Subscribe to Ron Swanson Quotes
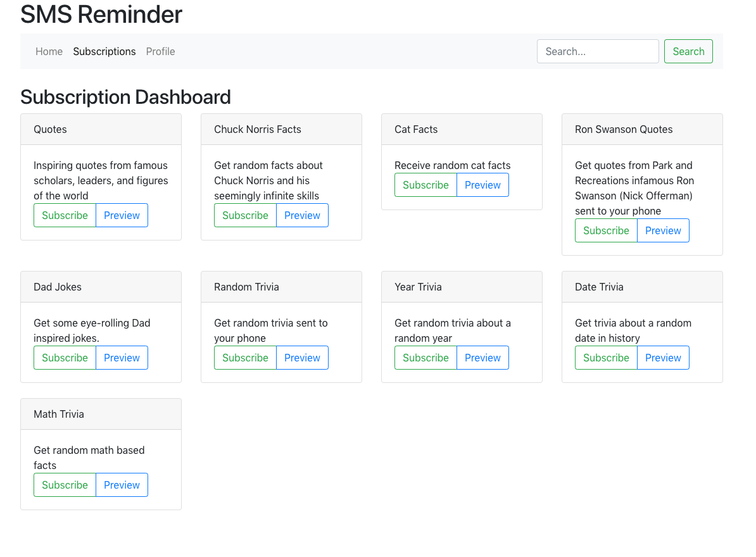 point(606,230)
